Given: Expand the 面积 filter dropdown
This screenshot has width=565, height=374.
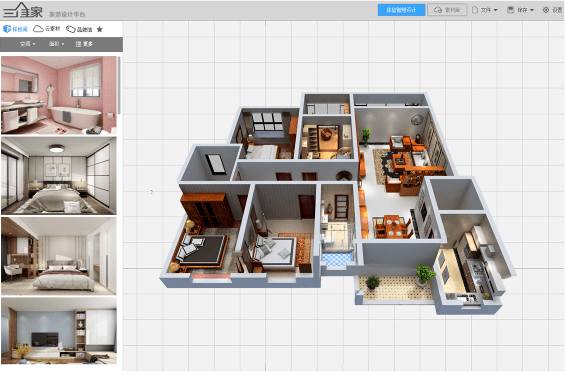Looking at the screenshot, I should pyautogui.click(x=57, y=44).
